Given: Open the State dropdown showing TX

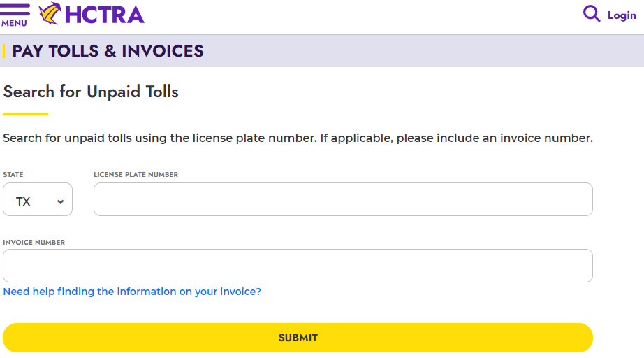Looking at the screenshot, I should (37, 200).
